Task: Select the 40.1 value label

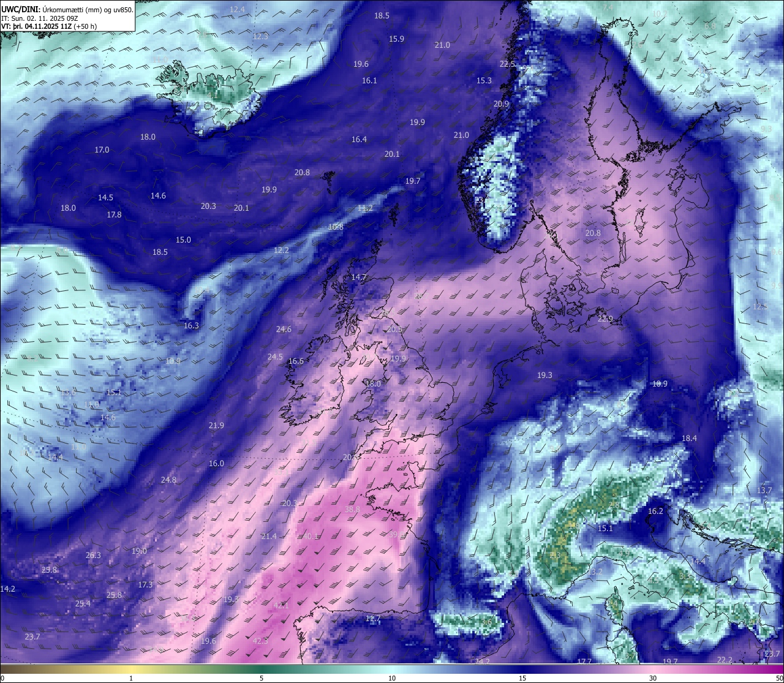Action: click(x=311, y=536)
